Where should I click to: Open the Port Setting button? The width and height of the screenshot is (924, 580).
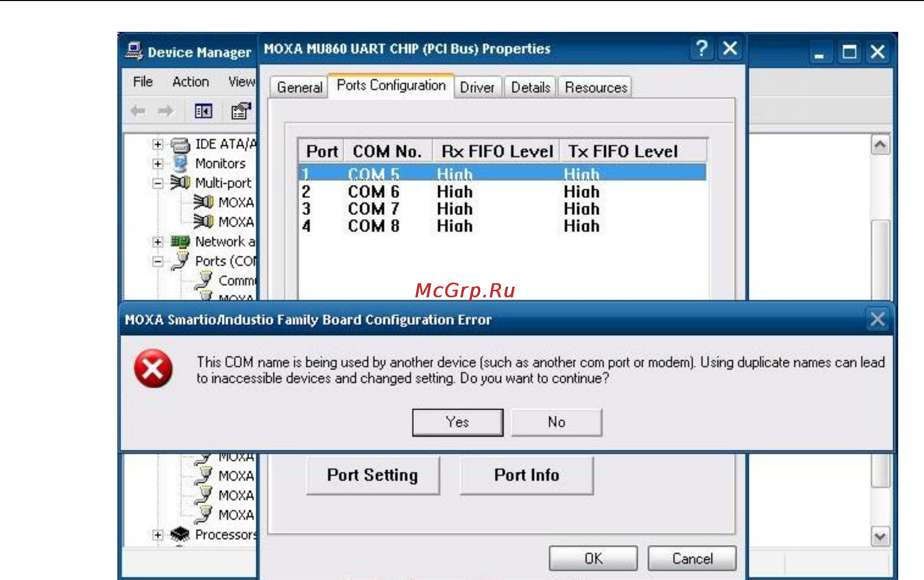coord(373,475)
